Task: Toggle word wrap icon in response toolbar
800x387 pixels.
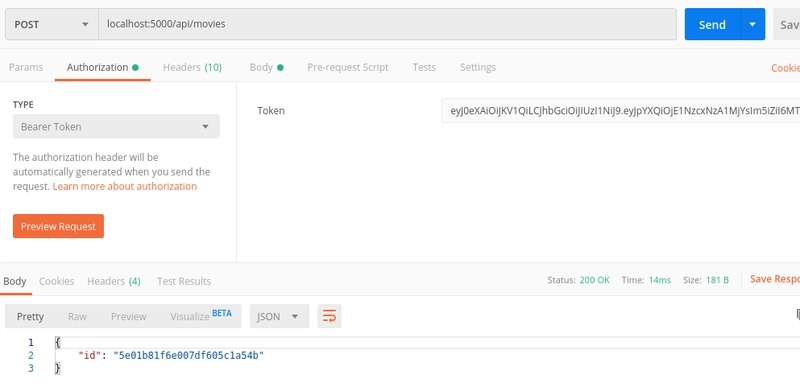Action: coord(329,316)
